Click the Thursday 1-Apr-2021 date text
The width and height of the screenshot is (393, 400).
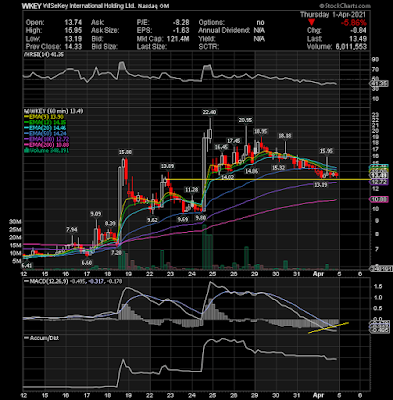(333, 15)
